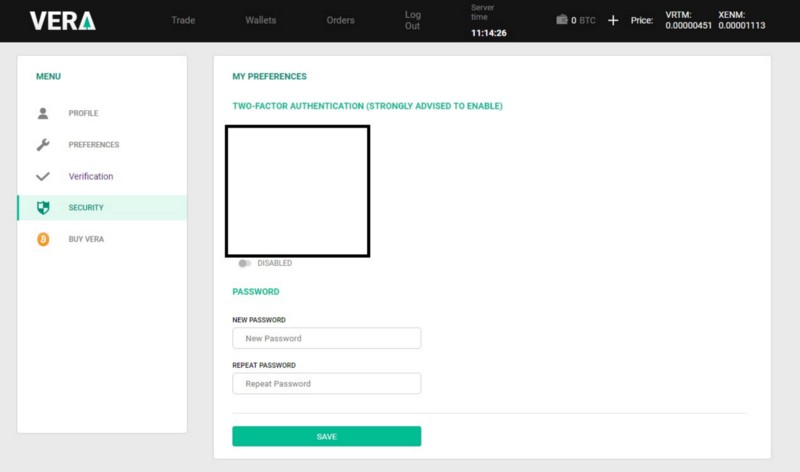Enable the two-factor authentication switch
Image resolution: width=800 pixels, height=472 pixels.
244,263
